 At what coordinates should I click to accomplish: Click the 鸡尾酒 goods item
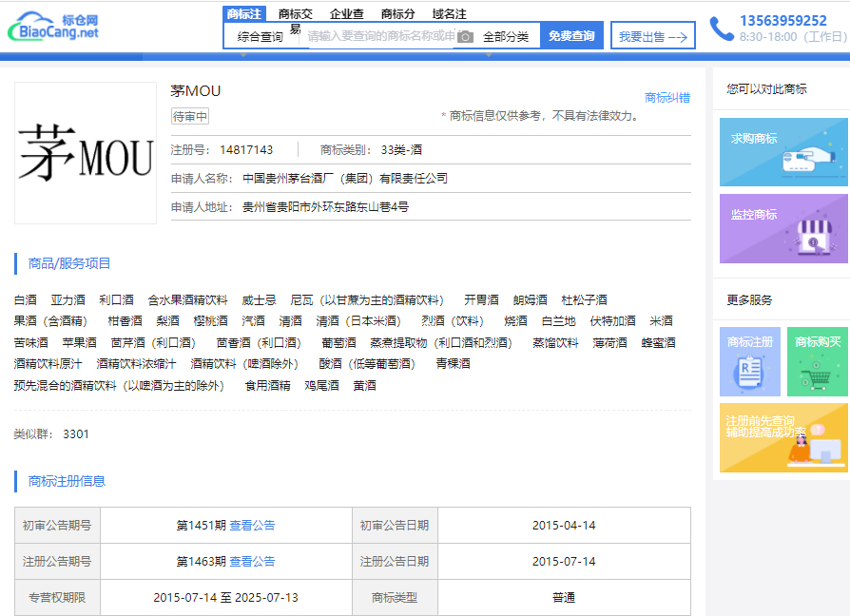[x=321, y=386]
